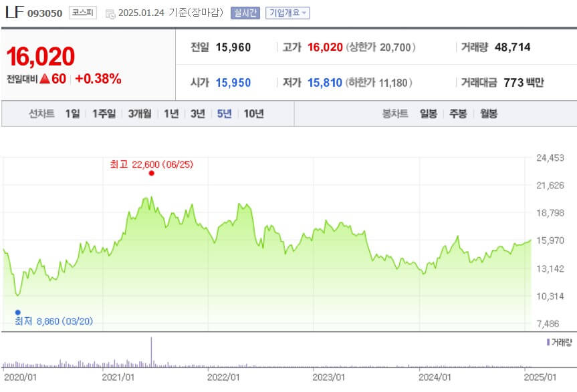Screen dimensions: 577x392
Task: Click the 고가 value 16,020
Action: pos(325,47)
